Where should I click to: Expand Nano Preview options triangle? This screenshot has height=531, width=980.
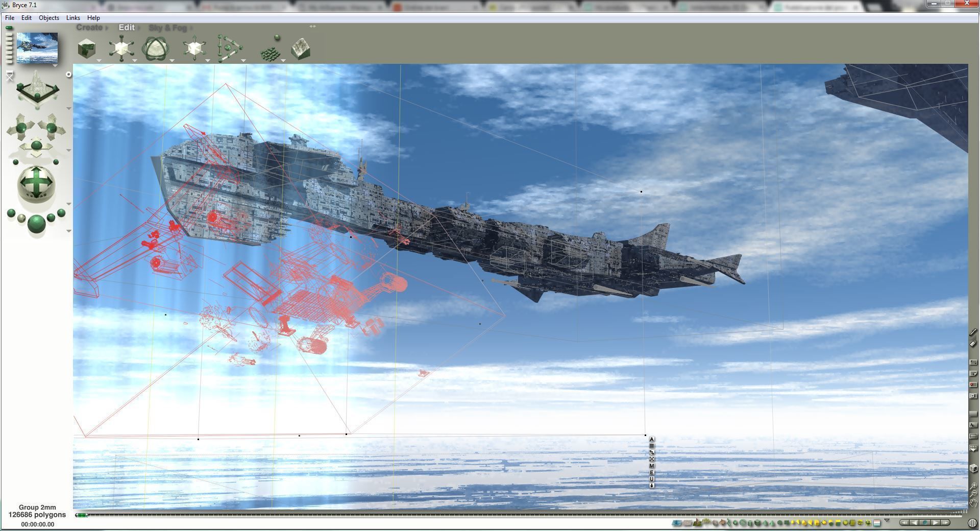(x=55, y=65)
